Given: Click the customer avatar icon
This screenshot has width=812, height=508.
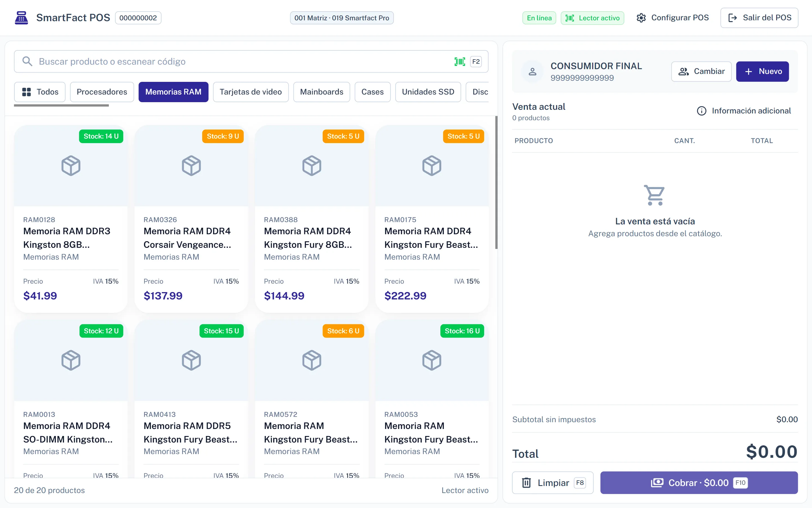Looking at the screenshot, I should [533, 72].
